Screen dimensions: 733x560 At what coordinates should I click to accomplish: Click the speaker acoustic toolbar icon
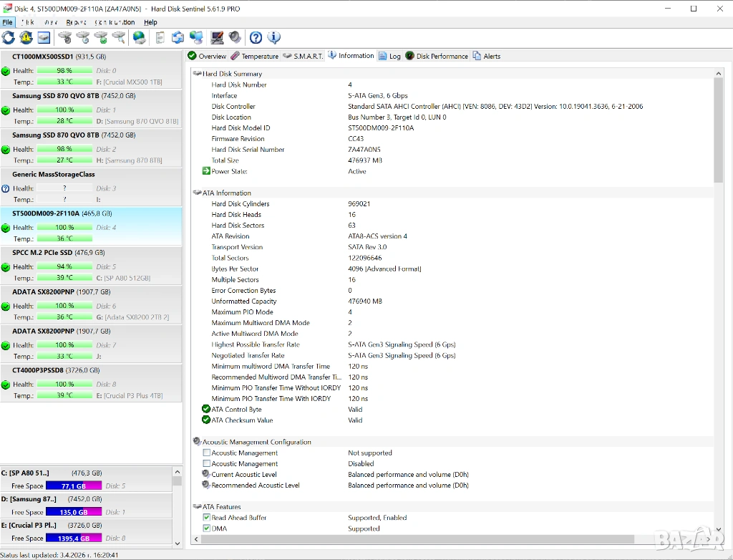pos(235,38)
